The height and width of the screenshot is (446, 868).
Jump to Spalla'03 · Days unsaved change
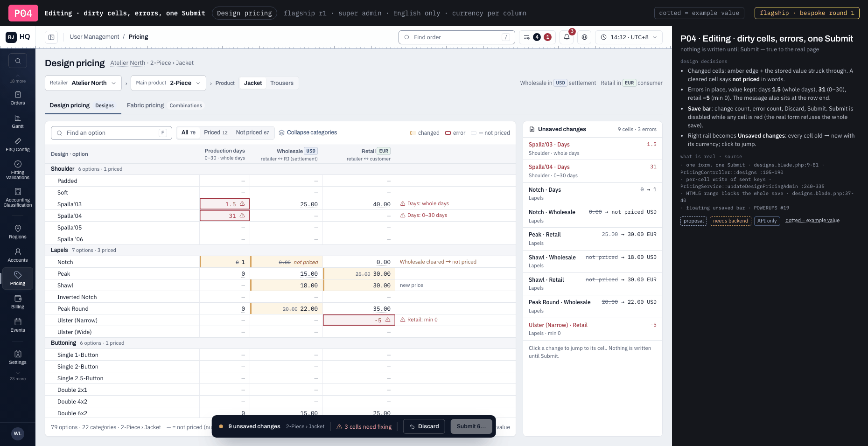592,148
